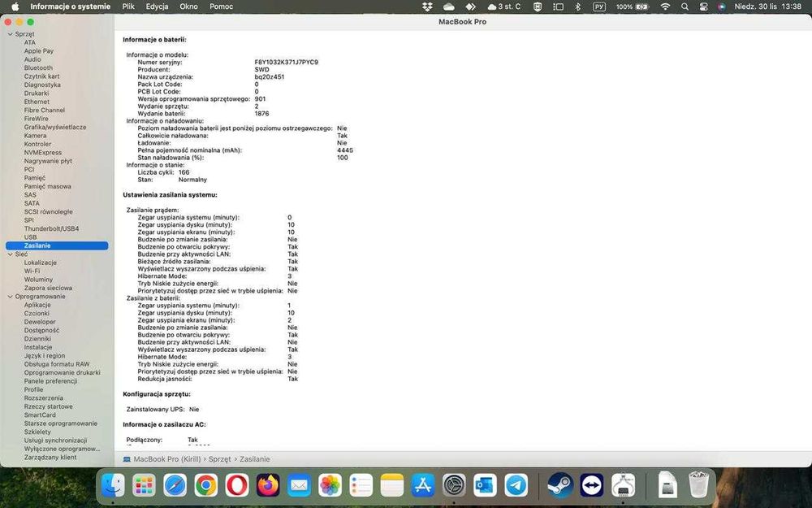Select Bluetooth in the sidebar

[x=38, y=68]
